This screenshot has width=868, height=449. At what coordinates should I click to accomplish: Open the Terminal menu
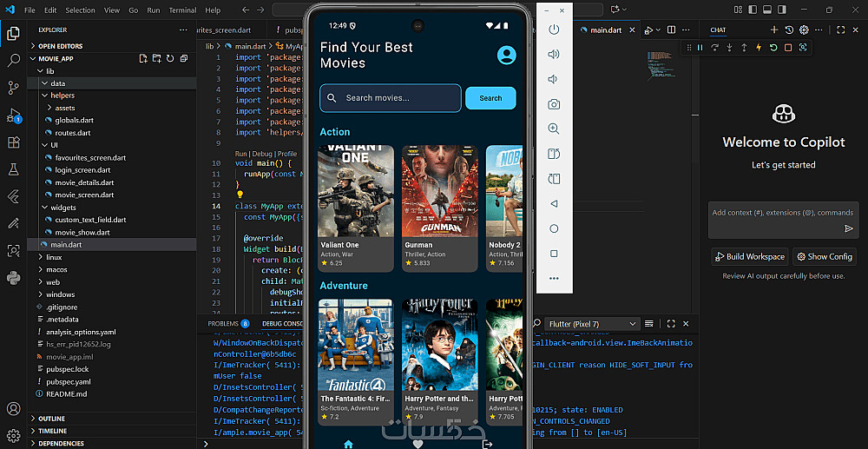pyautogui.click(x=182, y=10)
